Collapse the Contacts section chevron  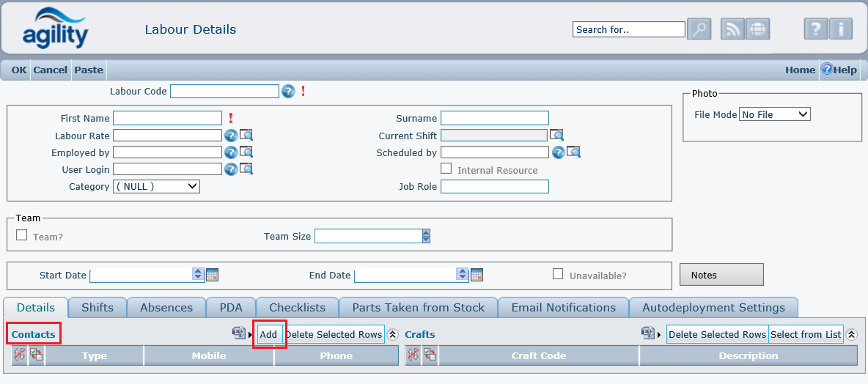click(392, 334)
